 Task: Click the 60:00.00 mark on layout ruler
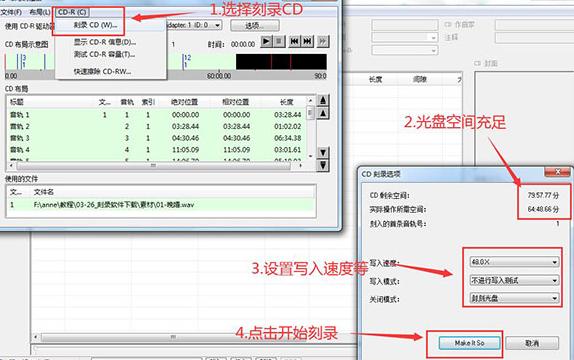pyautogui.click(x=219, y=76)
